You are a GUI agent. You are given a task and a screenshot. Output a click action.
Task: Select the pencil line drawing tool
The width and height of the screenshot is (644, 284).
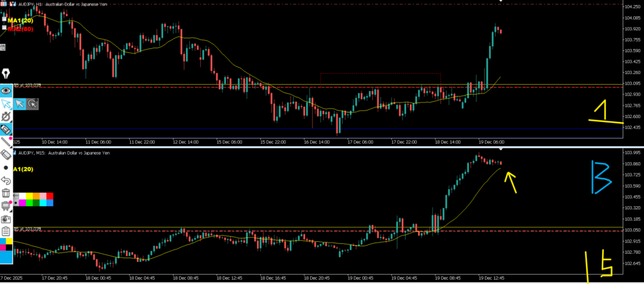[x=6, y=142]
